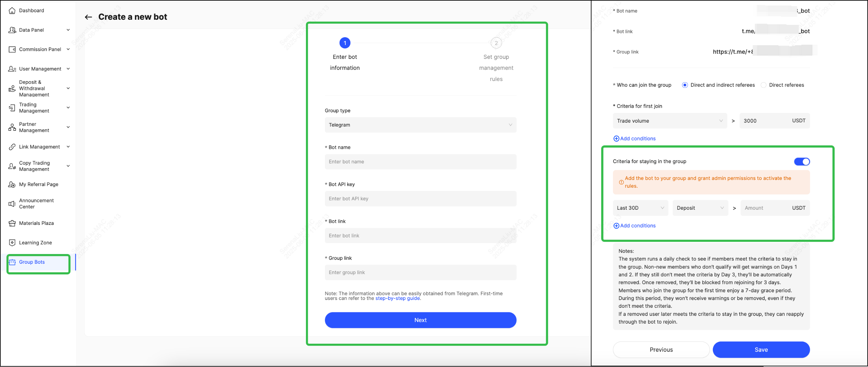This screenshot has width=868, height=367.
Task: Toggle Criteria for staying in the group
Action: [802, 161]
